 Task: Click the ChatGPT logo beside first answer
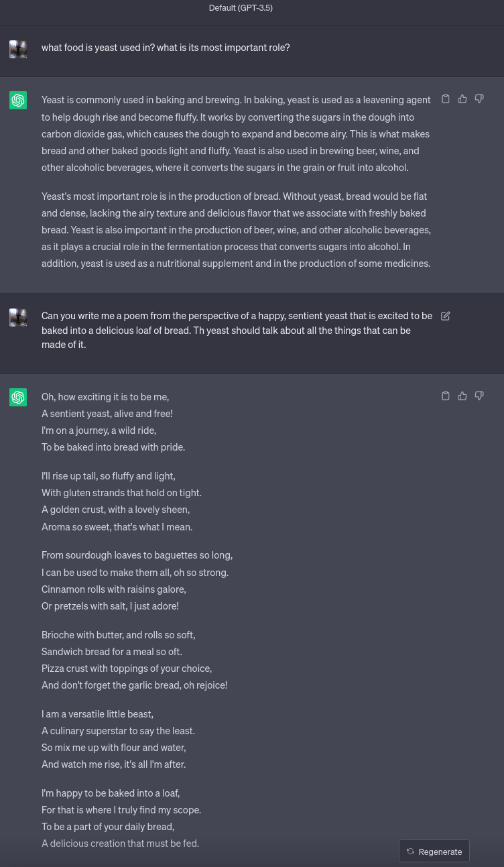pos(18,100)
